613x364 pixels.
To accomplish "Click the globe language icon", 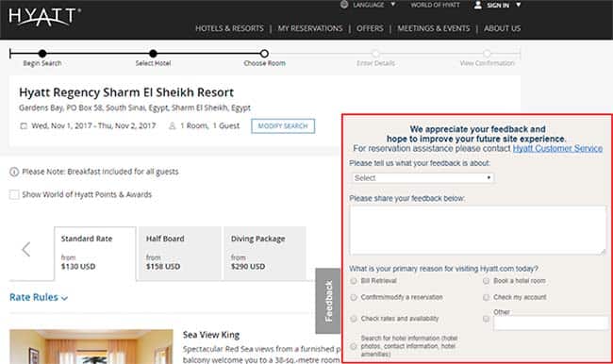I will [x=344, y=5].
